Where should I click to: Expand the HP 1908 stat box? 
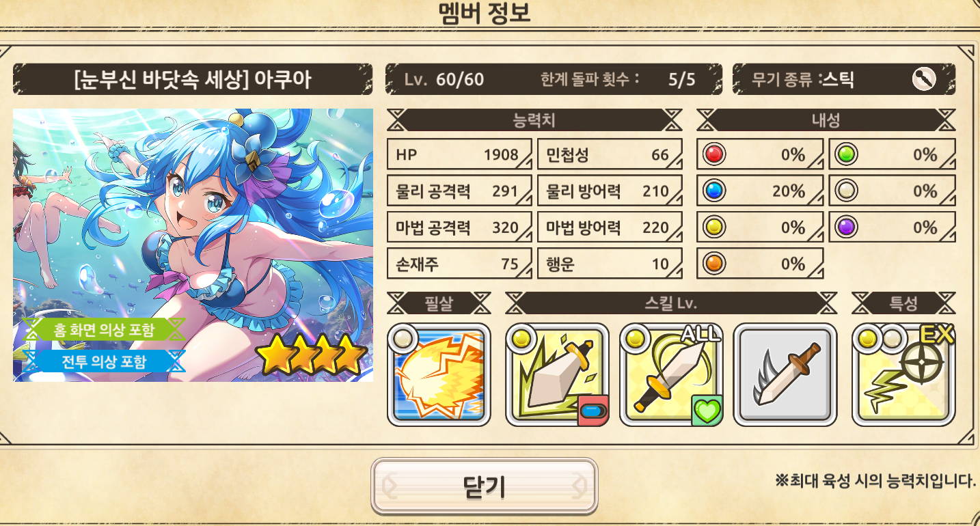tap(459, 154)
